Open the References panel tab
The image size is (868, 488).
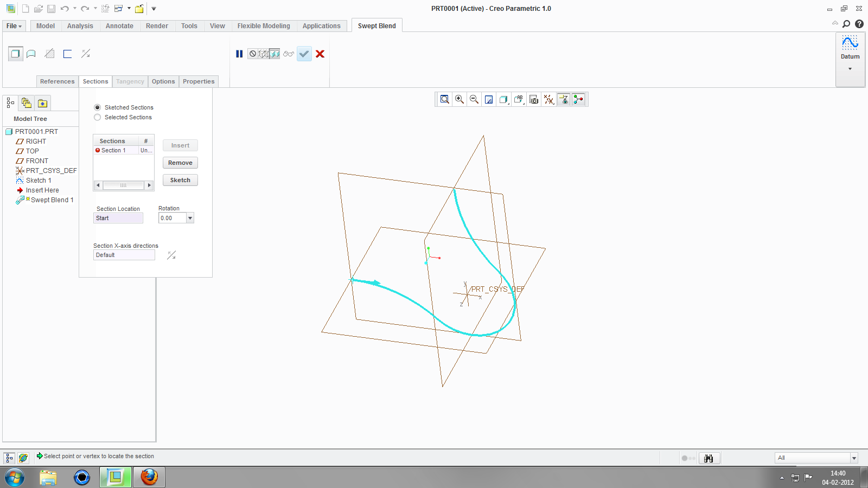click(x=58, y=81)
